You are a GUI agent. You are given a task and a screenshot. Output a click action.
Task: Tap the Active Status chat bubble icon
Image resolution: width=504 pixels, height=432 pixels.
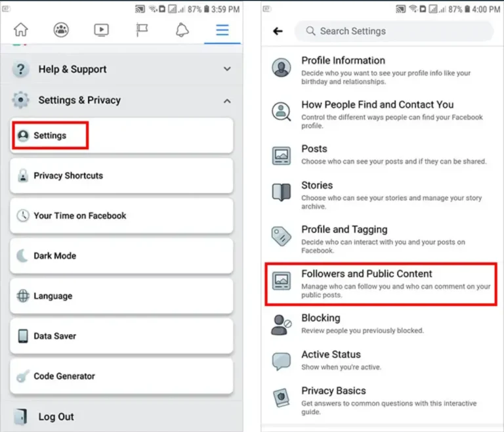click(282, 361)
